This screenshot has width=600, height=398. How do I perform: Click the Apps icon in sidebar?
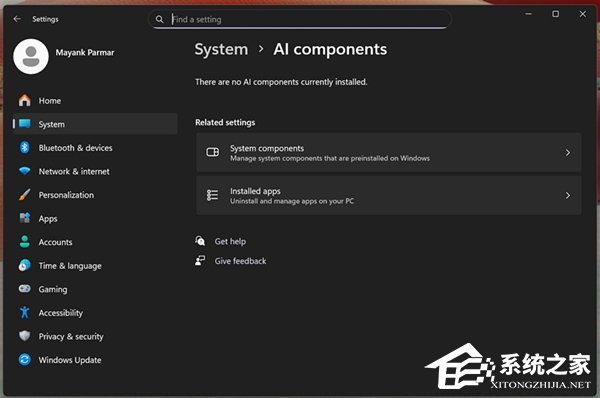tap(24, 218)
